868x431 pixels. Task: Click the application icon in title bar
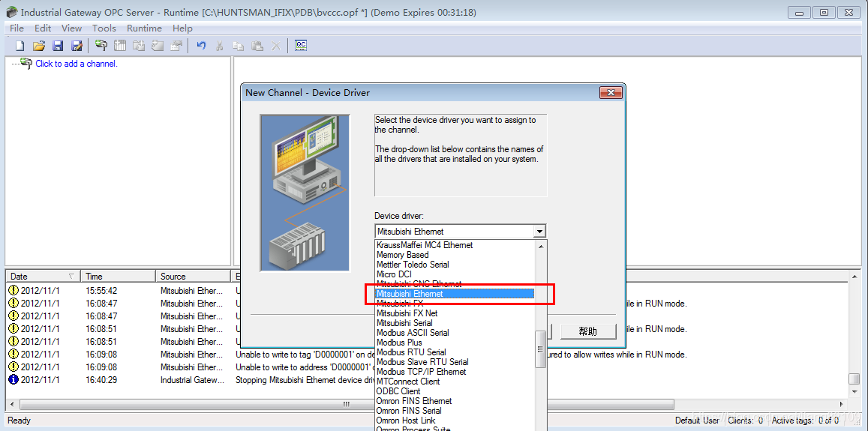pyautogui.click(x=11, y=12)
